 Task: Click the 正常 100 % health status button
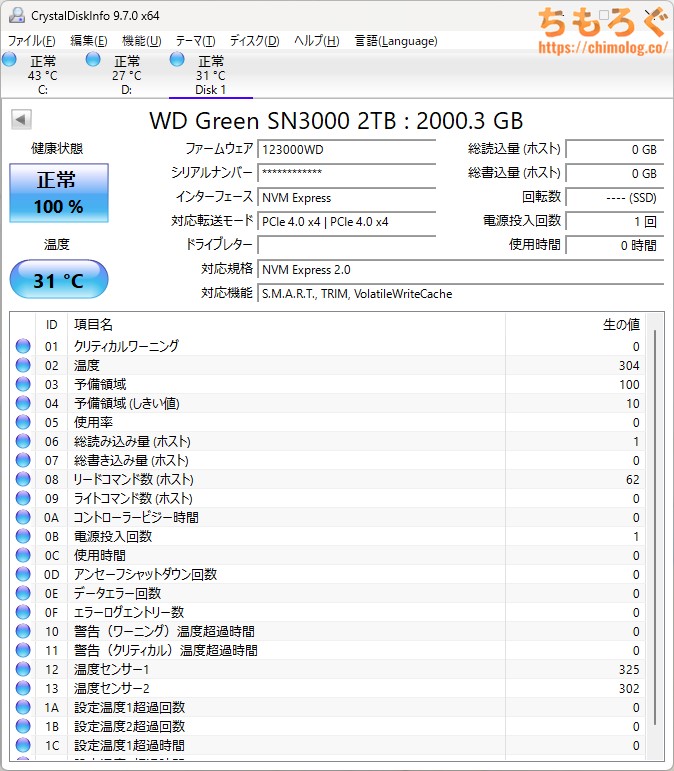click(x=59, y=193)
